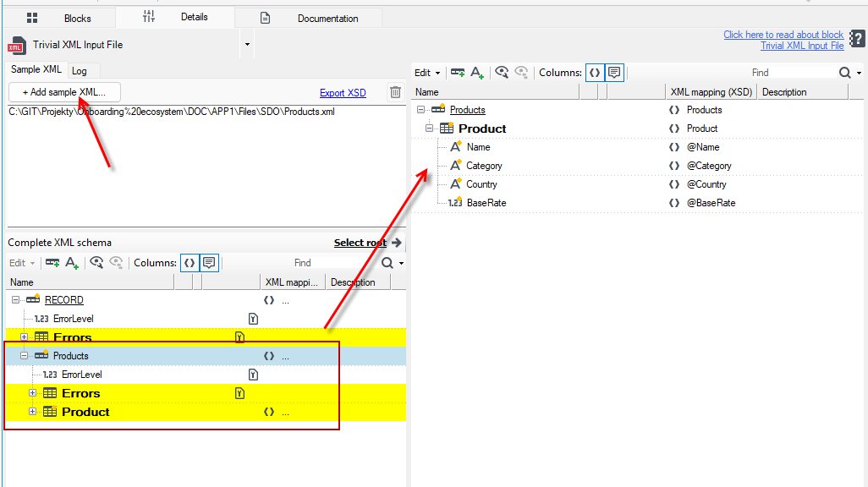Open the Log tab
Screen dimensions: 868x487
(x=80, y=71)
